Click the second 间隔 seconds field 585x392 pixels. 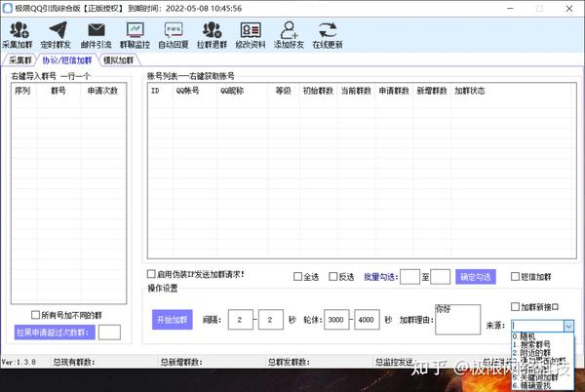click(x=270, y=320)
